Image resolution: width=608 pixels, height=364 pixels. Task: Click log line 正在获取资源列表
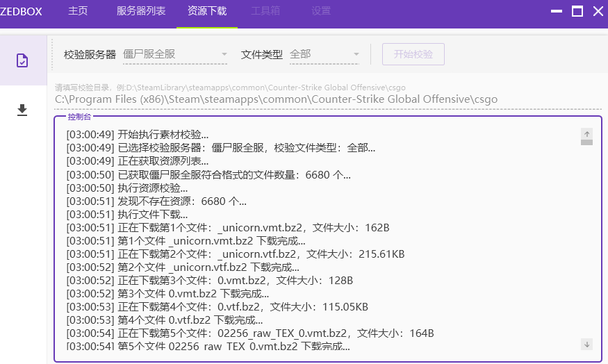pos(138,161)
